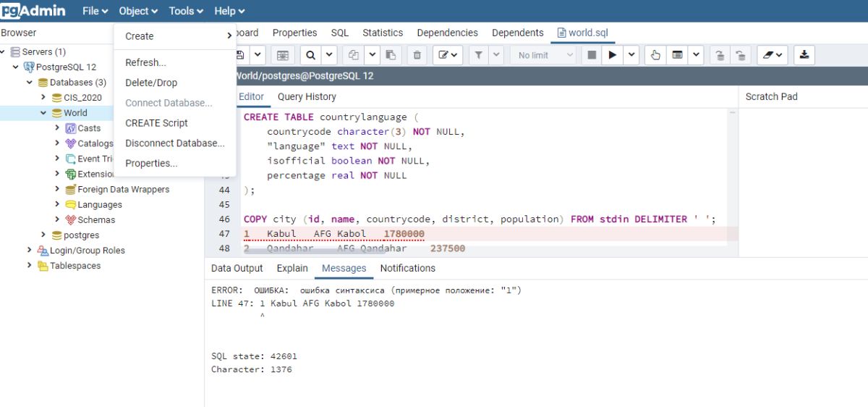Image resolution: width=868 pixels, height=407 pixels.
Task: Expand the CIS_2020 database node
Action: click(43, 98)
